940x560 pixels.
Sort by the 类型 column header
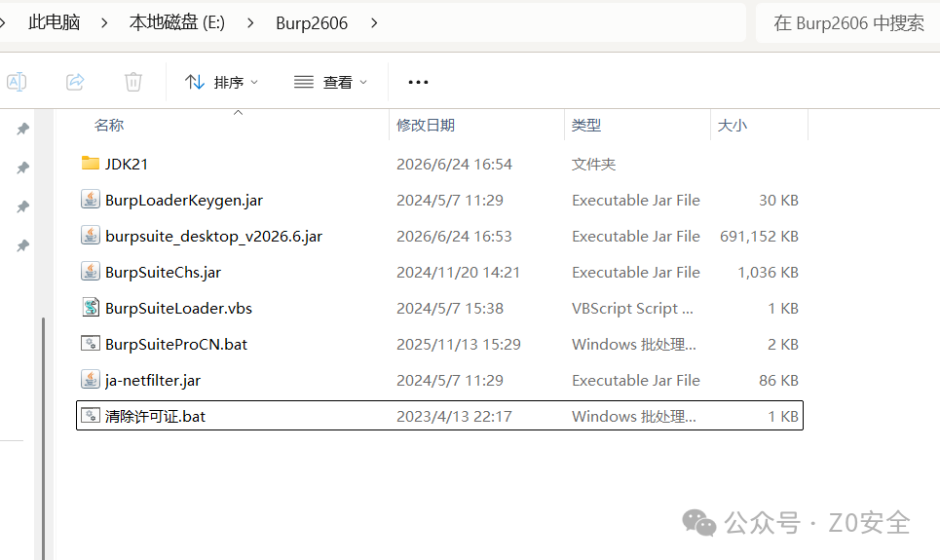[x=586, y=126]
